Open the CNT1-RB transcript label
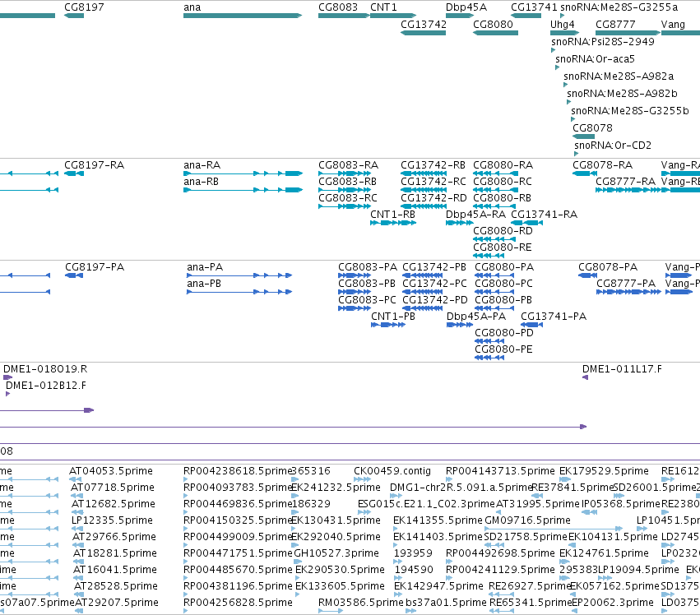The image size is (700, 615). click(x=392, y=215)
